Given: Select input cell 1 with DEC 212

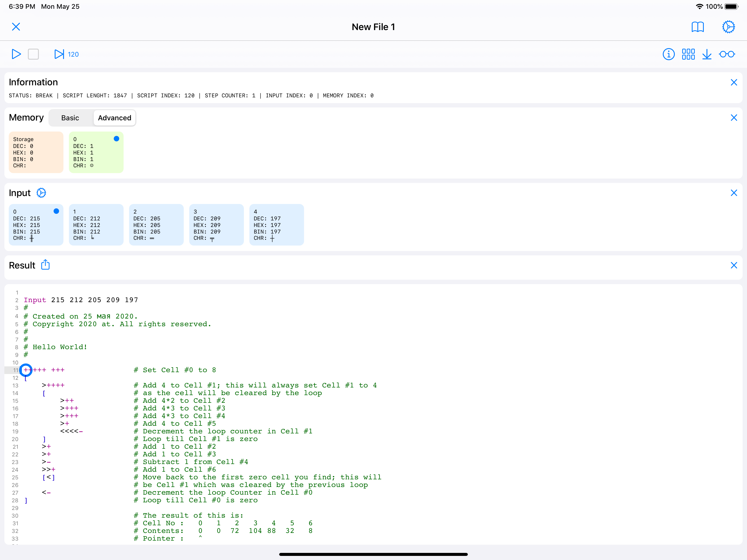Looking at the screenshot, I should (96, 224).
